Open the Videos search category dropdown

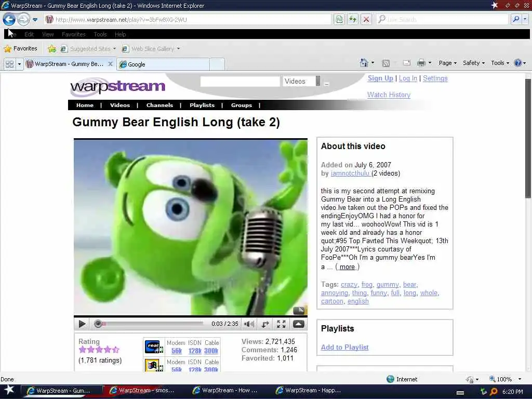pyautogui.click(x=302, y=81)
